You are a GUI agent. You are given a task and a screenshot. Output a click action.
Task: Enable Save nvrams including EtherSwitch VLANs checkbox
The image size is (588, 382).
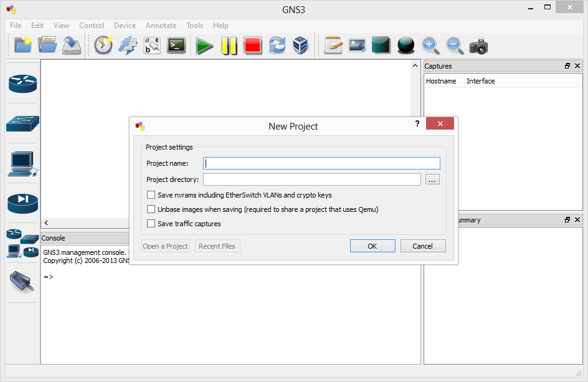tap(151, 195)
